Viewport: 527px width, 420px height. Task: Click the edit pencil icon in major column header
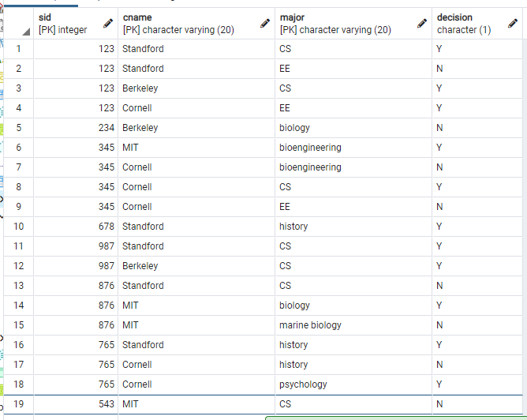(x=422, y=24)
